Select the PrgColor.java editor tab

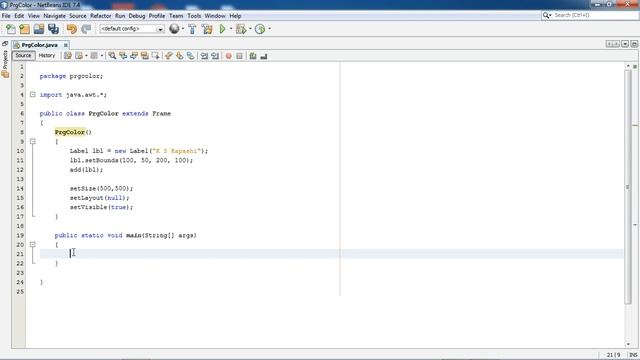click(39, 45)
